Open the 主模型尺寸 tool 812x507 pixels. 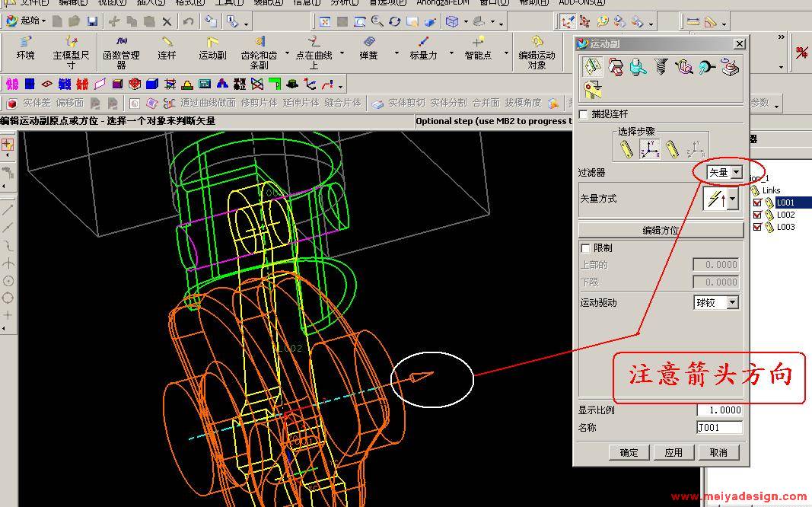point(71,52)
